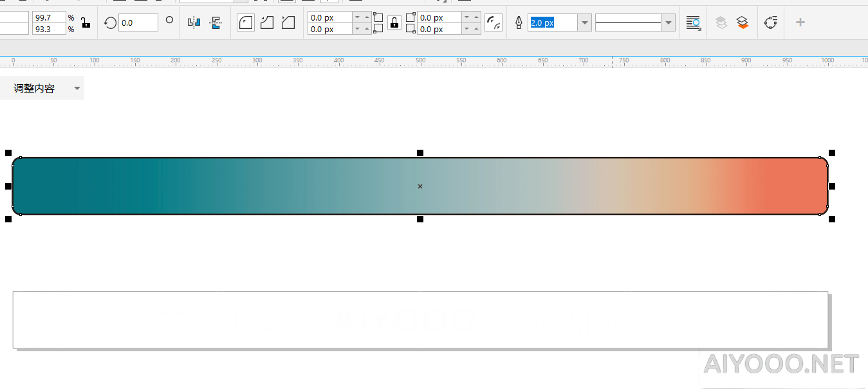
Task: Click the plus quick customize button
Action: click(x=800, y=22)
